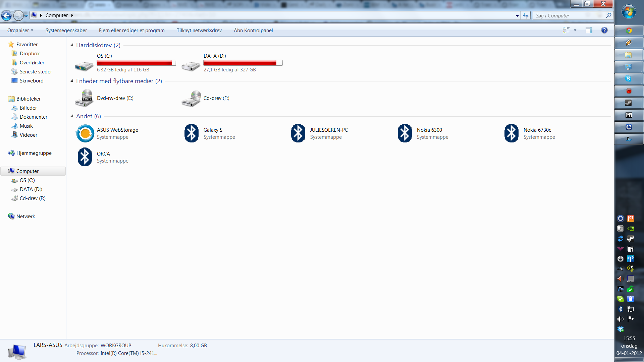Open Chrome from the taskbar
Image resolution: width=644 pixels, height=362 pixels.
pos(629,31)
